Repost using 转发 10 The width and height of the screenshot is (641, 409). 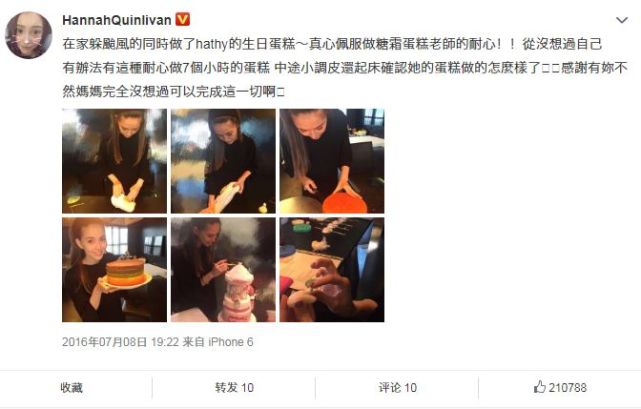click(234, 387)
